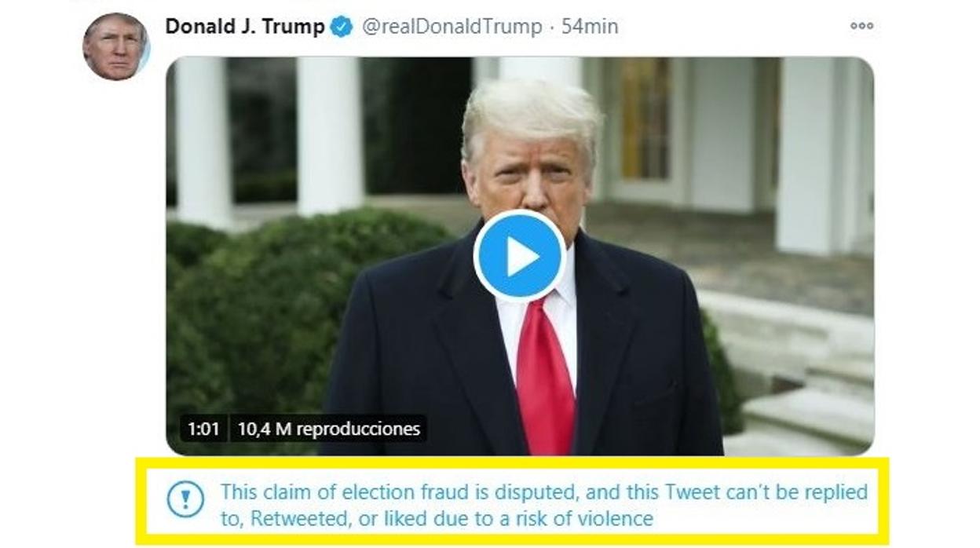The width and height of the screenshot is (980, 548).
Task: Click the "1:01" video duration label
Action: [x=203, y=429]
